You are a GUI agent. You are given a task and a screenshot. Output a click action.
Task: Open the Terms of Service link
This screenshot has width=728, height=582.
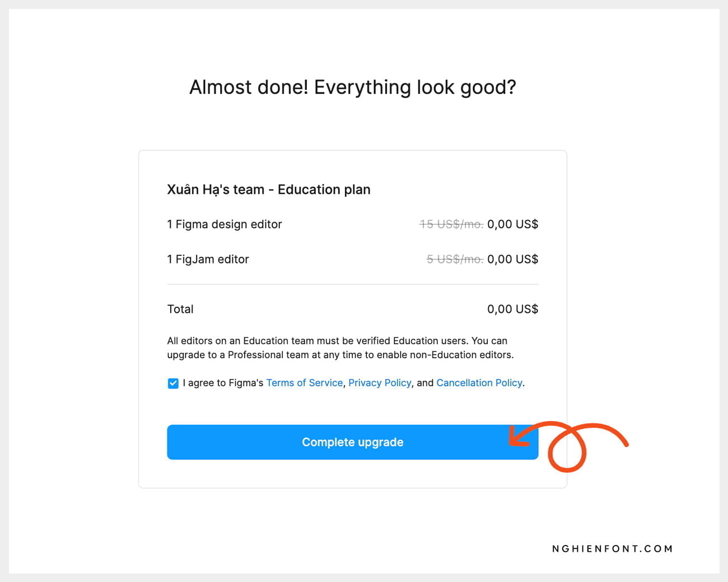click(304, 383)
